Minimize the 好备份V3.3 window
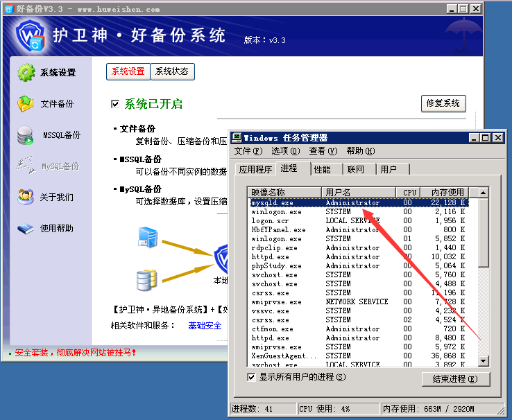This screenshot has width=512, height=420. tap(452, 9)
